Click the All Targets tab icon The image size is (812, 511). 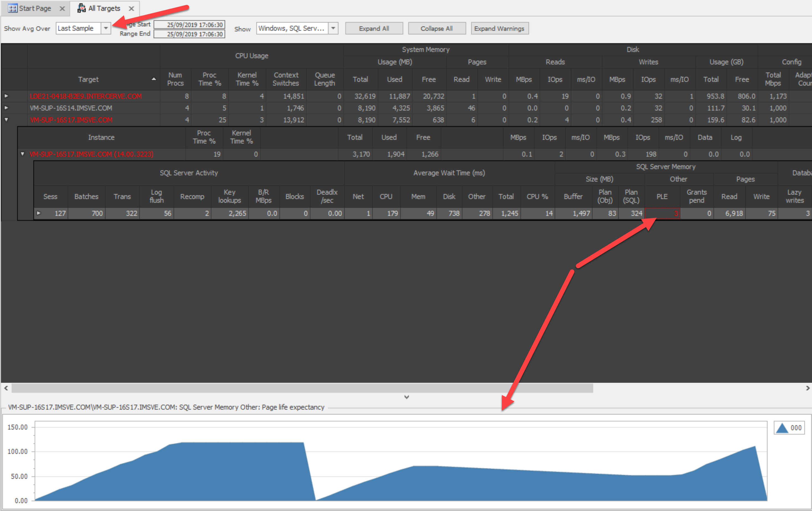pos(81,8)
